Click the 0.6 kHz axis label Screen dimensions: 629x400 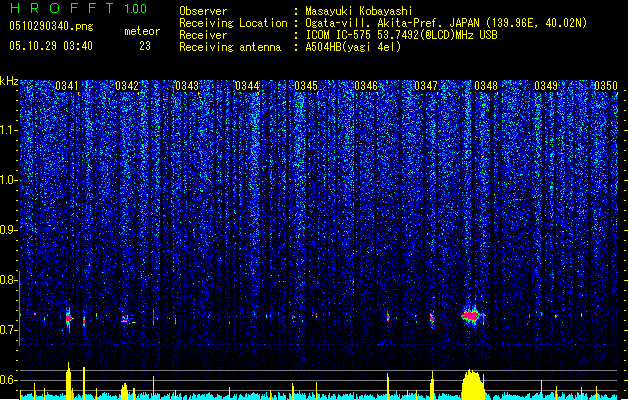pos(8,380)
